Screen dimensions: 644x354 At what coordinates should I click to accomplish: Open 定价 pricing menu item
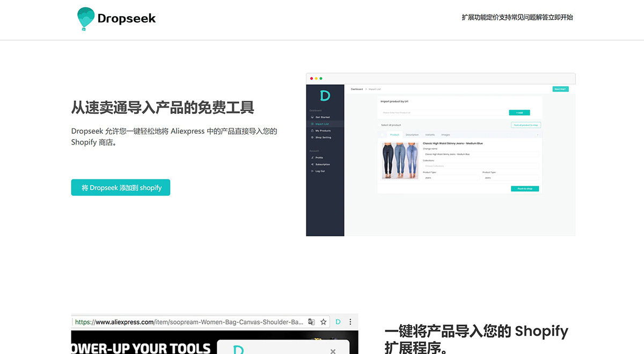pyautogui.click(x=493, y=17)
